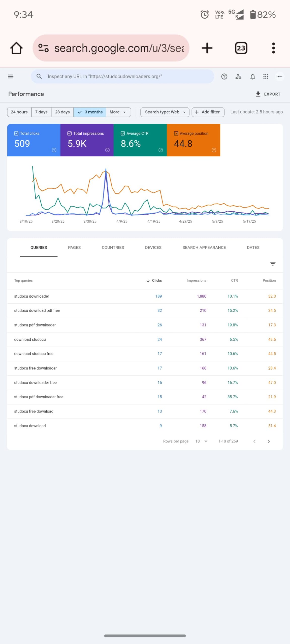Tap the alarm clock status bar icon
Image resolution: width=290 pixels, height=644 pixels.
click(x=205, y=15)
